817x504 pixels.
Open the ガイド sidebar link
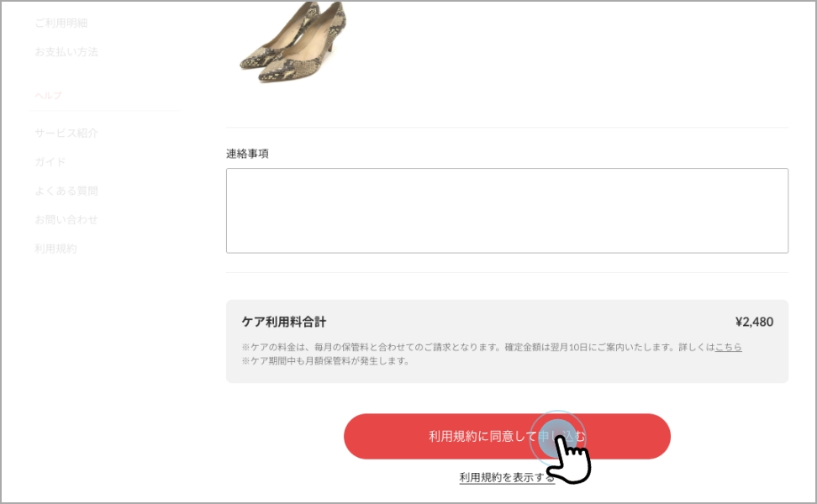pos(50,161)
